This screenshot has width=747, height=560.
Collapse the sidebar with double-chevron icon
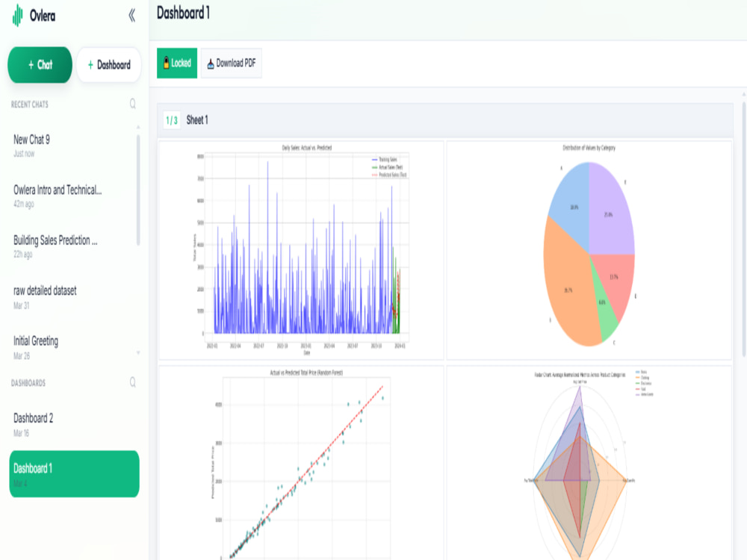(x=132, y=16)
